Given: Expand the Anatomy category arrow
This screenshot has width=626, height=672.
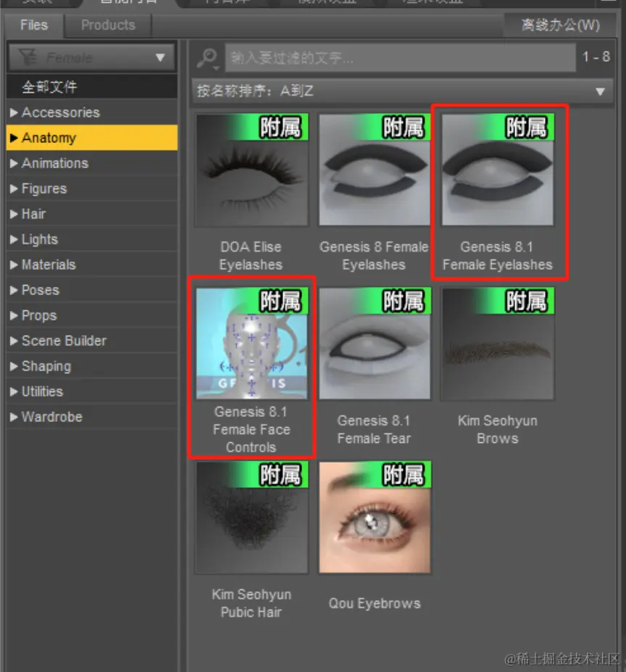Looking at the screenshot, I should coord(14,138).
